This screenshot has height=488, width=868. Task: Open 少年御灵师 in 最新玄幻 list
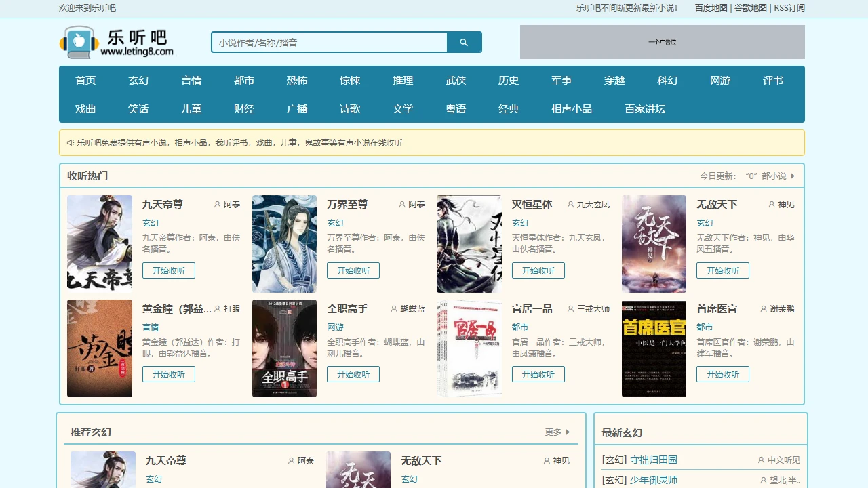click(x=654, y=480)
